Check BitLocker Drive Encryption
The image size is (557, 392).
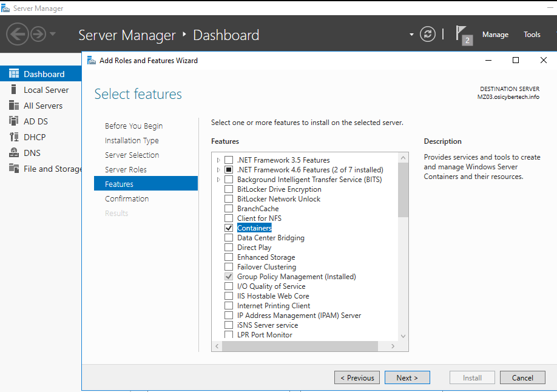click(229, 189)
